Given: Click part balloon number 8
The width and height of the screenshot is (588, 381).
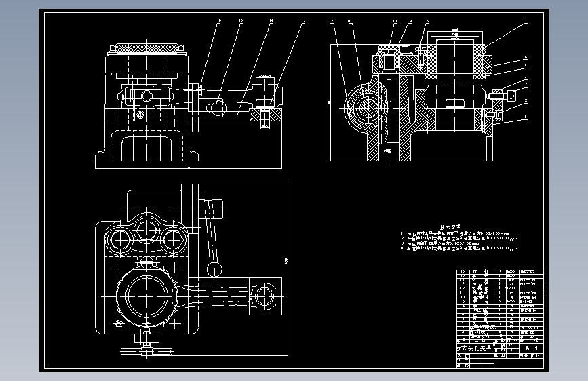Looking at the screenshot, I should 427,22.
